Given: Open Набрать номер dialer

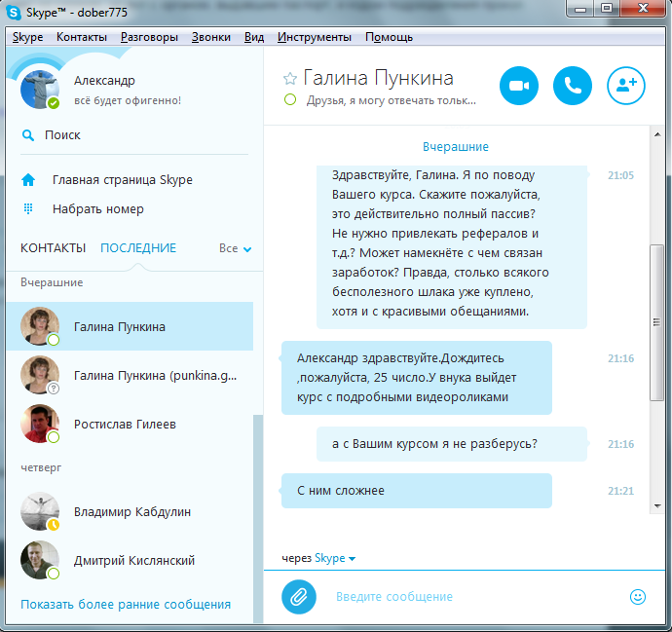Looking at the screenshot, I should point(98,209).
